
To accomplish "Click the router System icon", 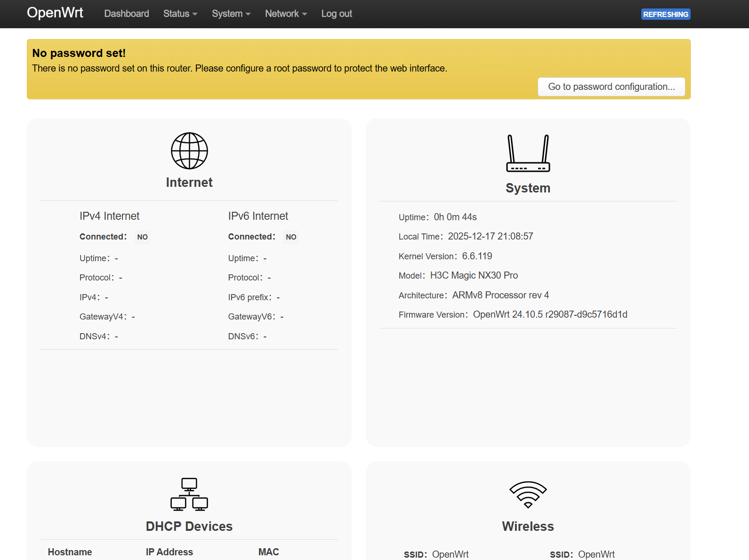I will (x=528, y=153).
